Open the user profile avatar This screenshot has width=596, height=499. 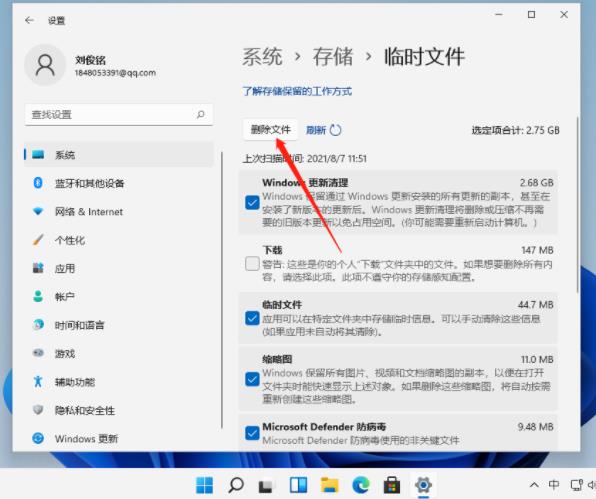pyautogui.click(x=45, y=65)
